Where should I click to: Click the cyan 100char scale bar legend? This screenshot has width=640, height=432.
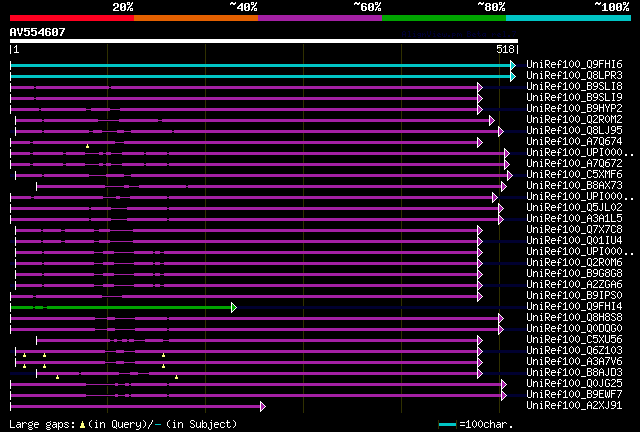(447, 425)
